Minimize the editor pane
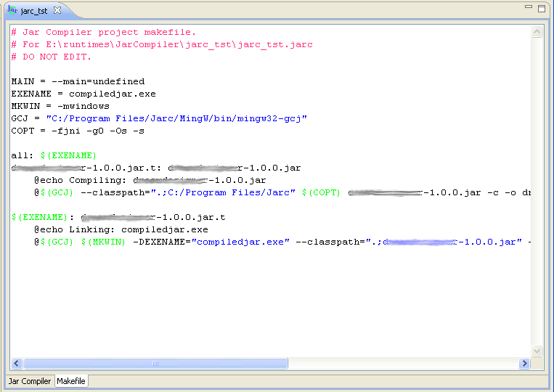Viewport: 554px width, 392px height. coord(529,7)
